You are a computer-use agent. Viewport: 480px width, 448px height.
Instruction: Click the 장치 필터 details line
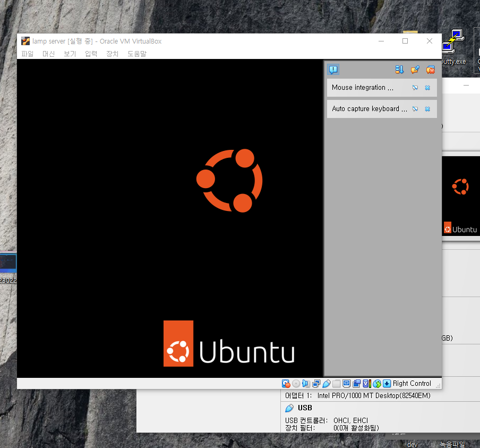point(332,428)
